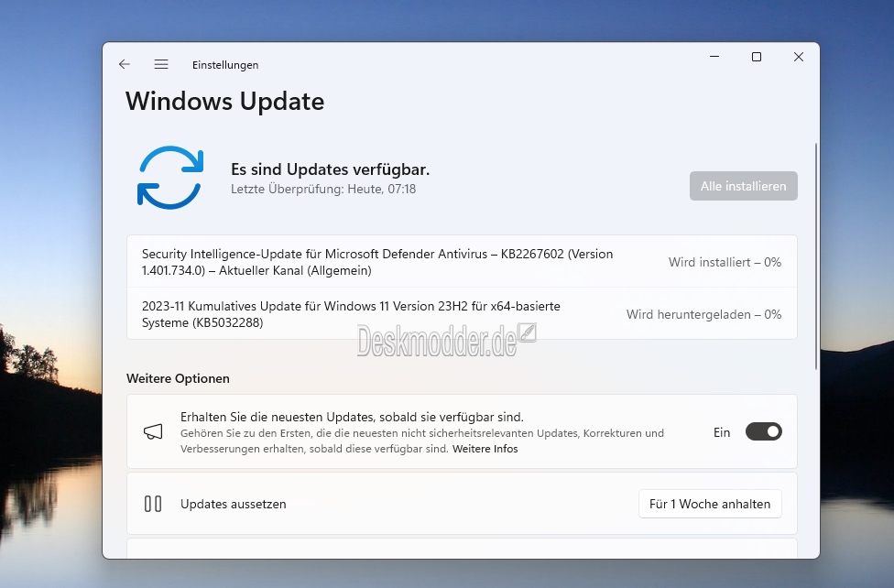894x588 pixels.
Task: Open the hamburger navigation menu
Action: point(161,64)
